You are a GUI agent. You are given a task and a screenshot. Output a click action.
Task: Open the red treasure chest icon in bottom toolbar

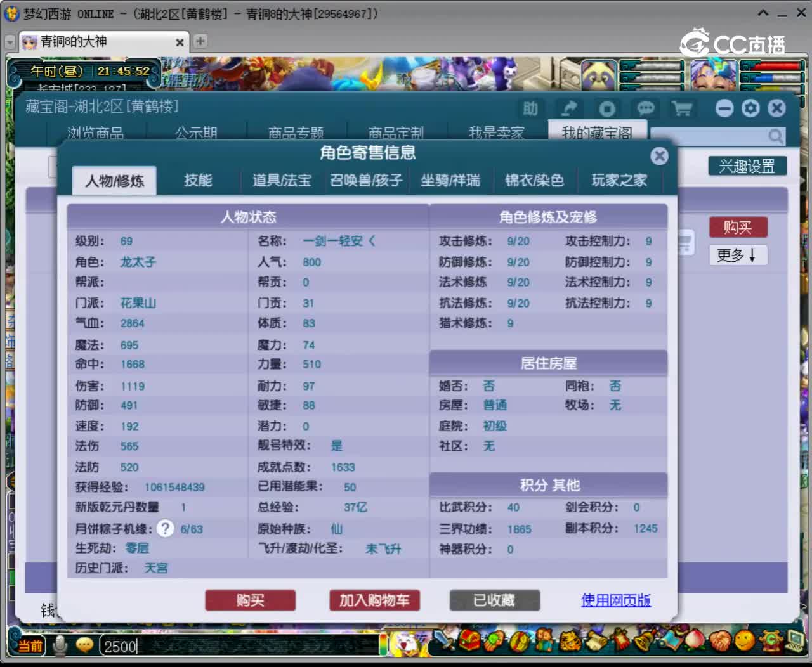coord(470,642)
